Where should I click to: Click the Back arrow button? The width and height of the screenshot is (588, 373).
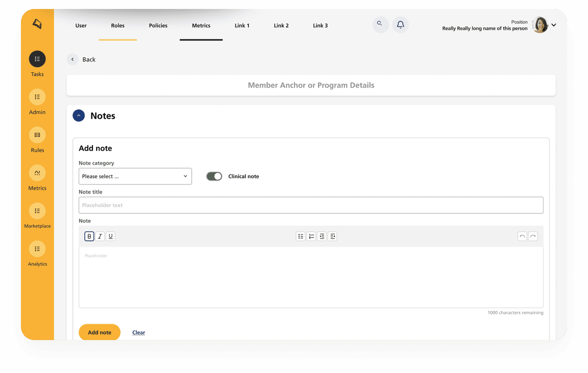(x=73, y=59)
